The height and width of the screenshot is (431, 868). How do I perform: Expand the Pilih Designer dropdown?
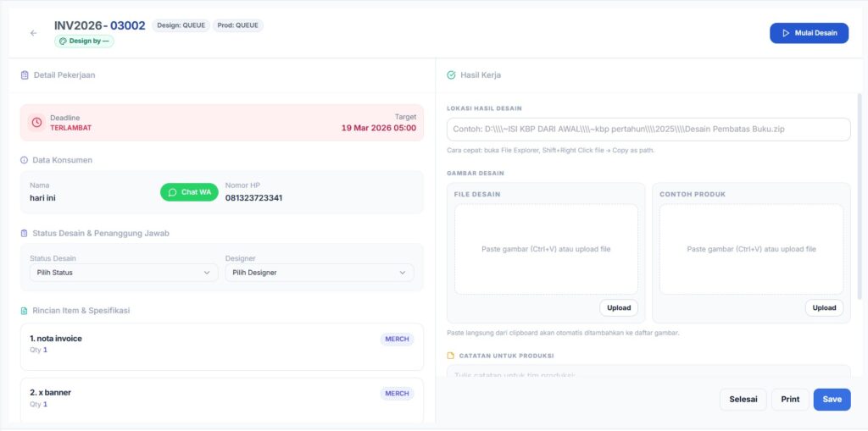coord(320,273)
